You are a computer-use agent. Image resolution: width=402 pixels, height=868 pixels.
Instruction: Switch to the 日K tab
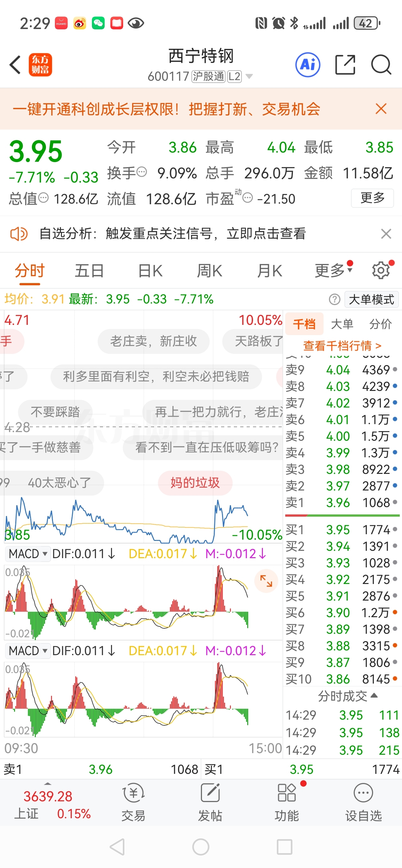click(x=150, y=270)
